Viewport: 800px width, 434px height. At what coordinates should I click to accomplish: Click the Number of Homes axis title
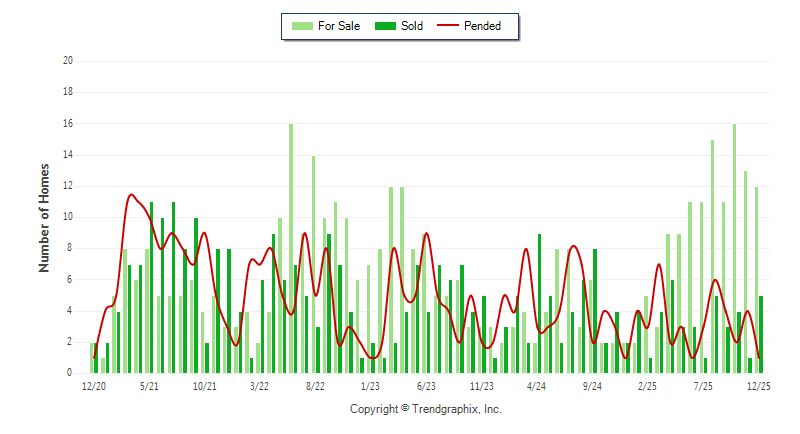click(45, 217)
